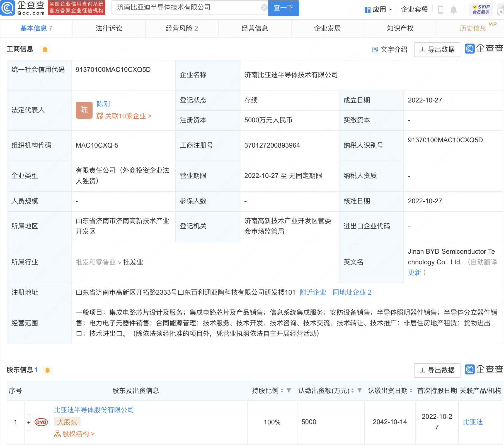Sort by 认缴出资额 column arrows

(352, 391)
